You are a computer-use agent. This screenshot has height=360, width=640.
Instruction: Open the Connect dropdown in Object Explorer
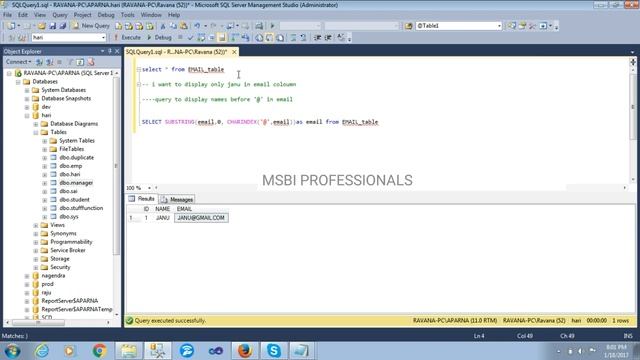tap(18, 62)
